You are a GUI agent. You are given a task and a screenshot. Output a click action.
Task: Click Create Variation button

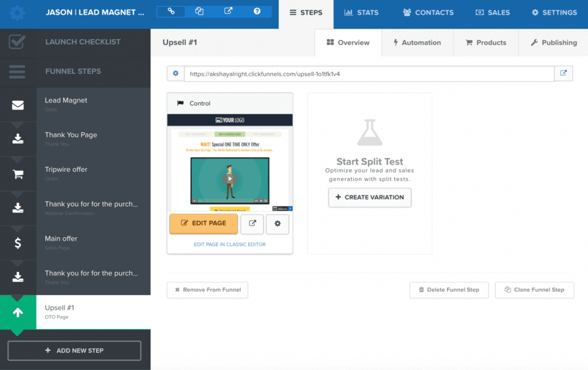369,198
